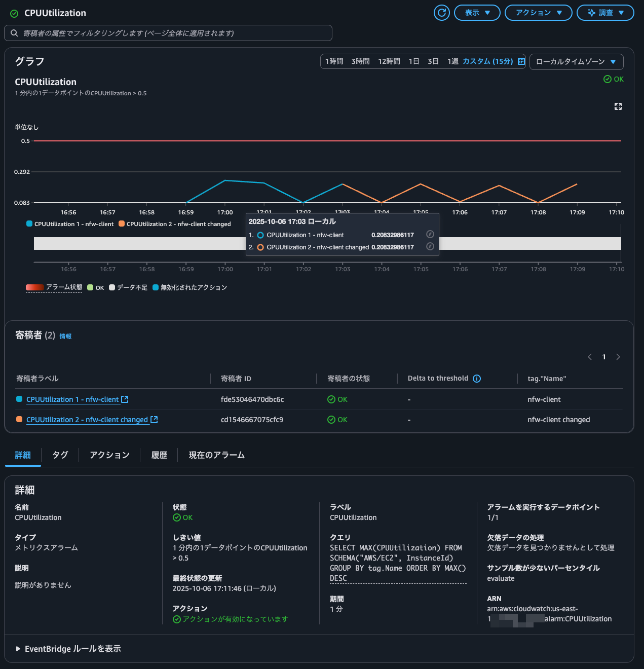This screenshot has height=669, width=644.
Task: Open the custom time range calendar icon
Action: pos(521,61)
